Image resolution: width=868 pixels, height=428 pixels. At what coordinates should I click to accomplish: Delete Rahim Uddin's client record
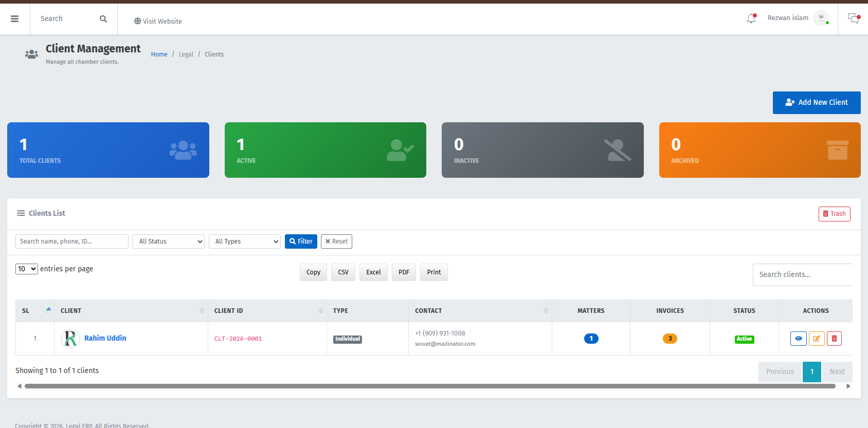coord(834,339)
